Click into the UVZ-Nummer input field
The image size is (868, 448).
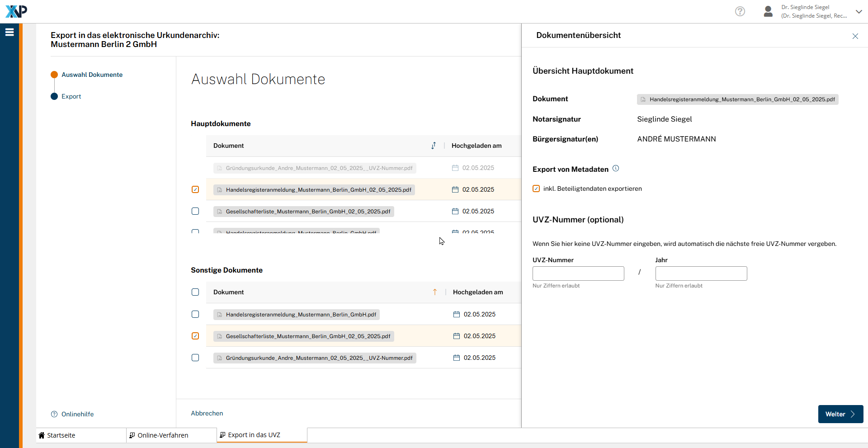point(578,274)
